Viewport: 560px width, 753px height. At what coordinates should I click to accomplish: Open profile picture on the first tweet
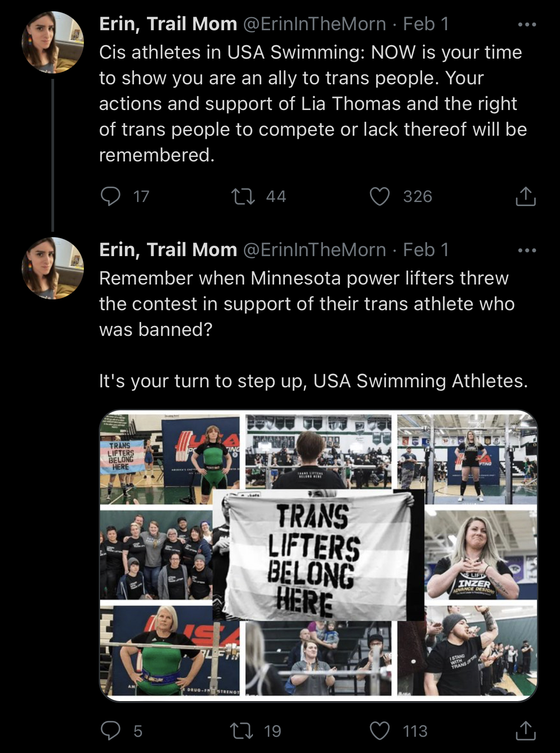(x=53, y=42)
